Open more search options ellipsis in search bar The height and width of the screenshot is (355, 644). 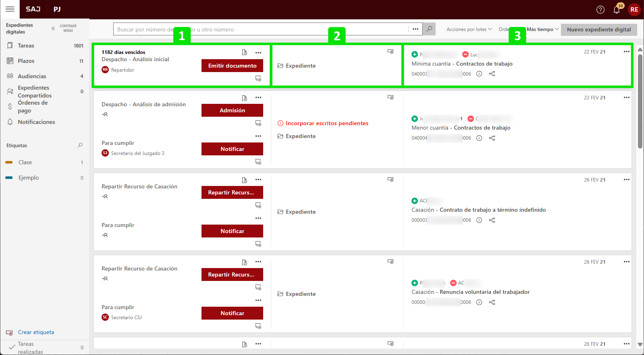(x=415, y=29)
